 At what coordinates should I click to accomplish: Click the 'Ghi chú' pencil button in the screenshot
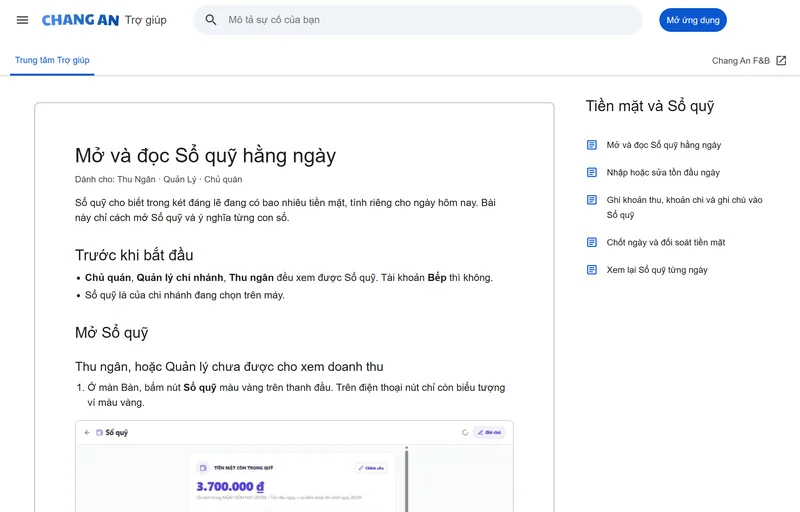[x=489, y=432]
